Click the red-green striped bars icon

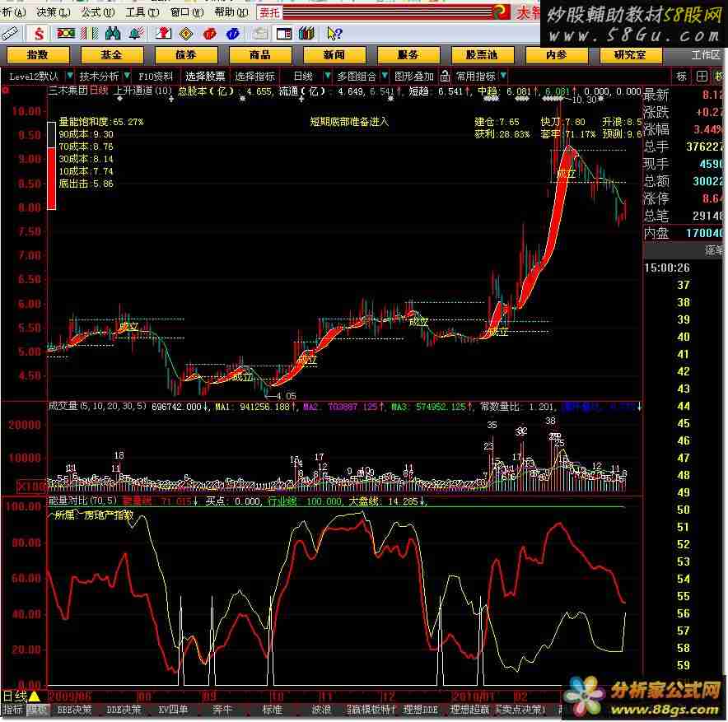90,33
